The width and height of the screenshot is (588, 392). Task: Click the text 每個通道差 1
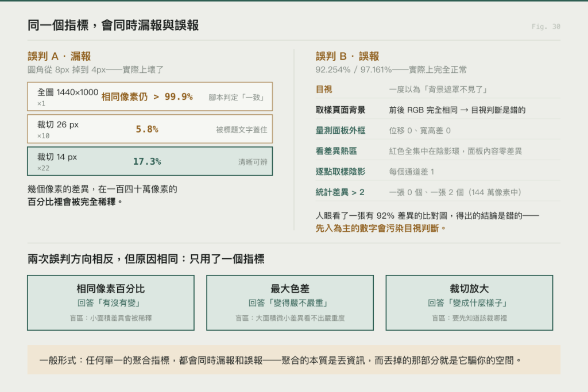tap(411, 172)
